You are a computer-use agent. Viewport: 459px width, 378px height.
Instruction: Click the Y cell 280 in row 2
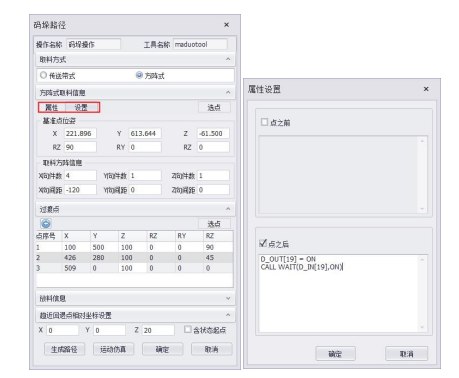tap(104, 258)
